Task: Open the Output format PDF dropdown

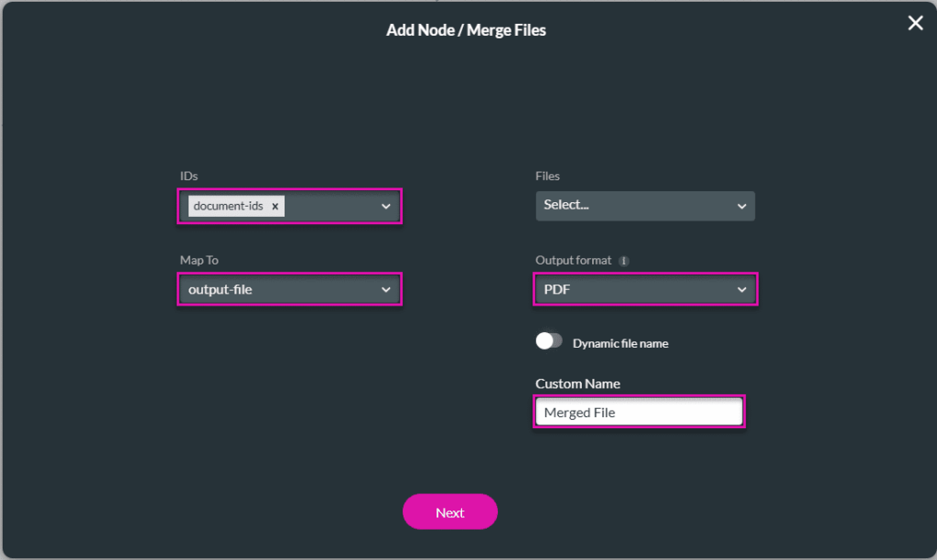Action: coord(645,289)
